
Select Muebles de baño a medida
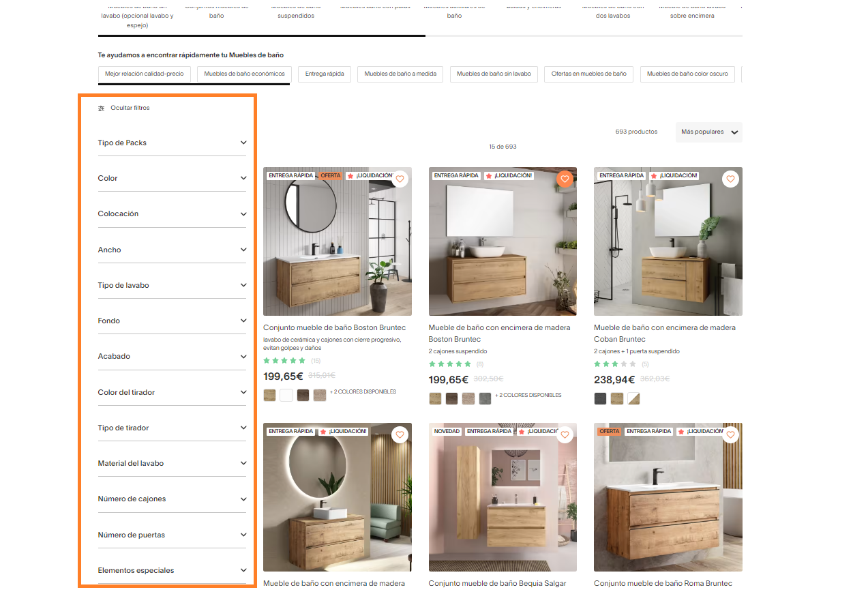(x=401, y=74)
